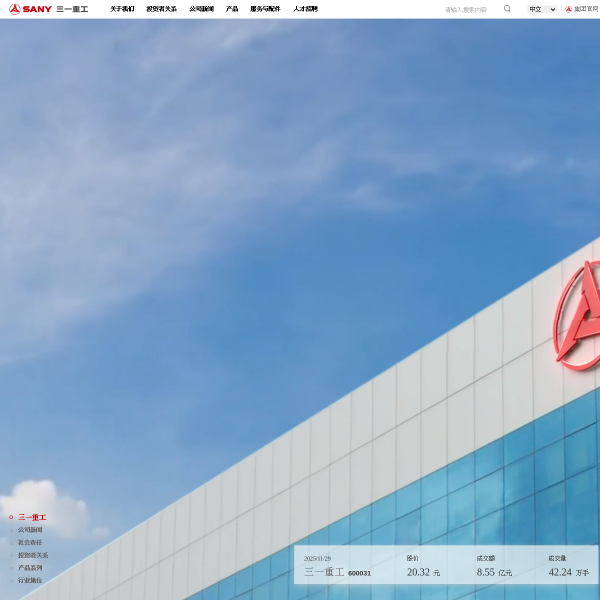Open the 投资者关系 top menu
Image resolution: width=600 pixels, height=600 pixels.
coord(161,9)
